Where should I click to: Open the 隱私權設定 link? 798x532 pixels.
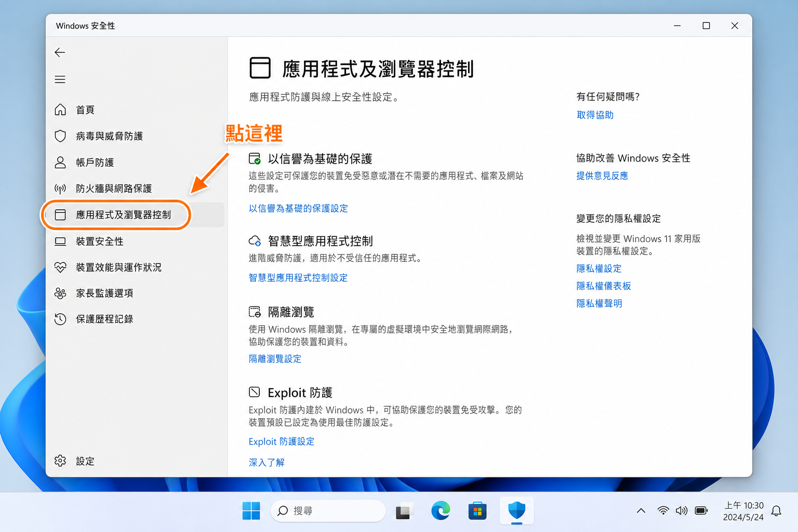[599, 269]
